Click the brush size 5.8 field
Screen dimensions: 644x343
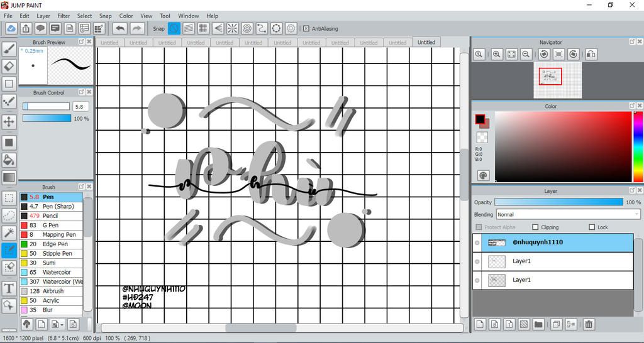point(80,107)
